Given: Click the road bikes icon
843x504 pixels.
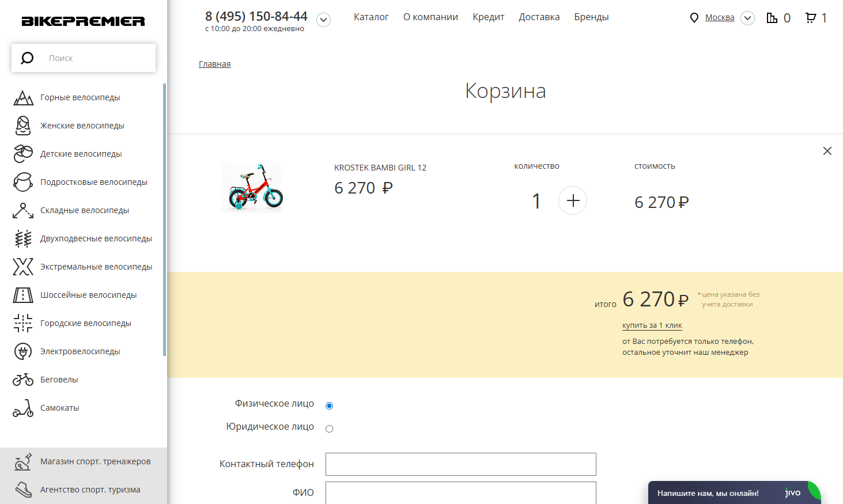Looking at the screenshot, I should (x=23, y=295).
